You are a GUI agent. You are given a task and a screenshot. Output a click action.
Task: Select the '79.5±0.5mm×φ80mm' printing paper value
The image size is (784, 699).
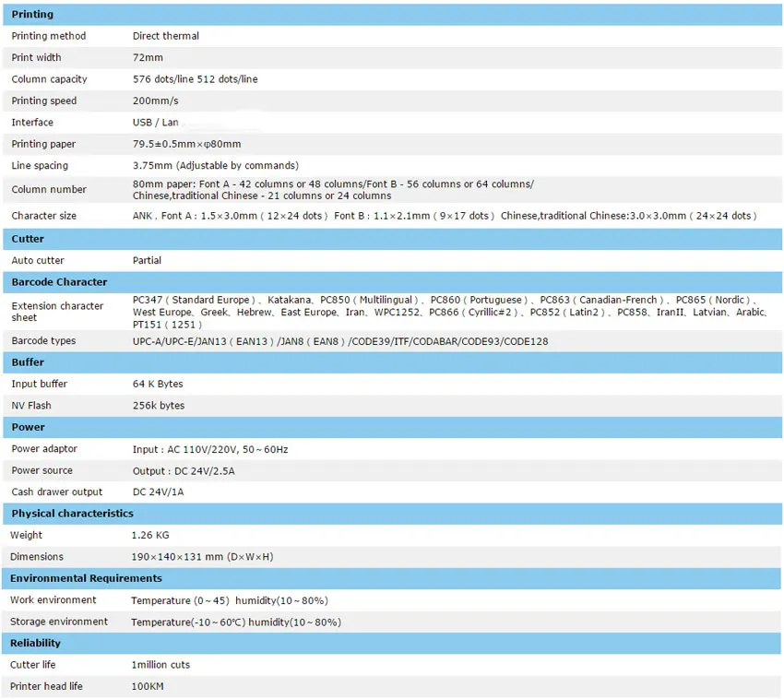(x=186, y=144)
